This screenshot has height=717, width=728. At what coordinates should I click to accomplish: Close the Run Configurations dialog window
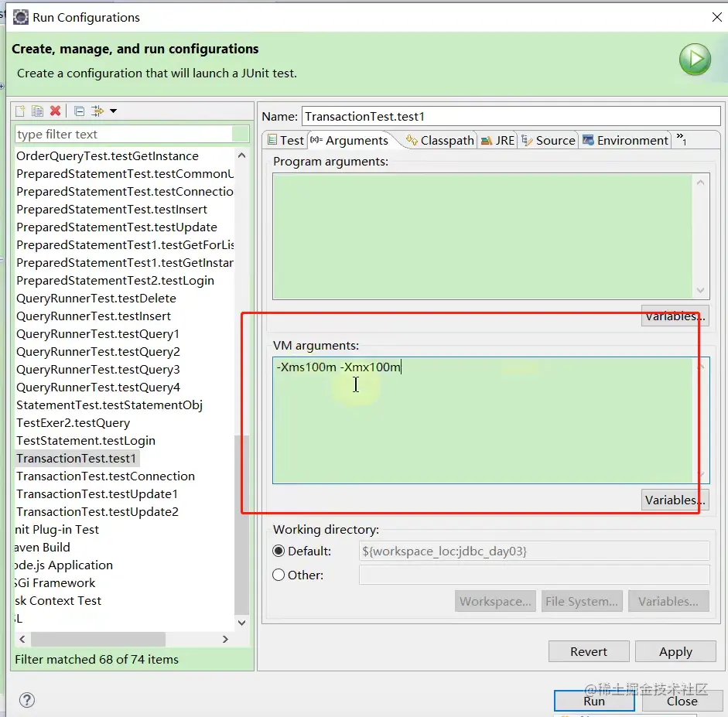pos(717,17)
